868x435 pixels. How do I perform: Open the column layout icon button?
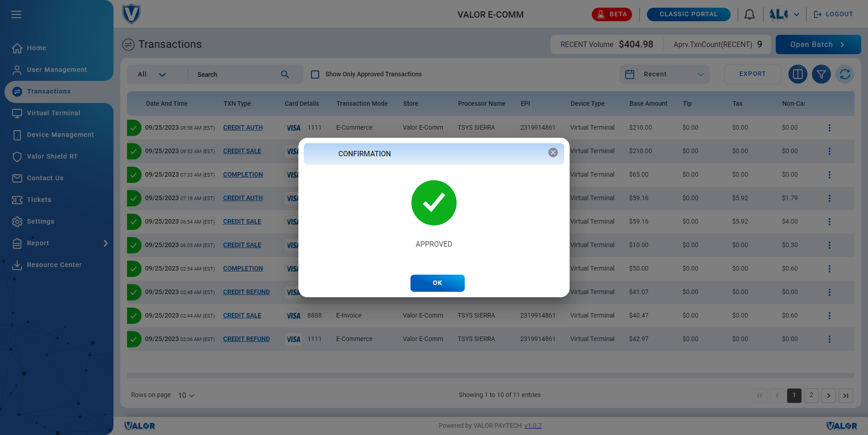tap(798, 74)
